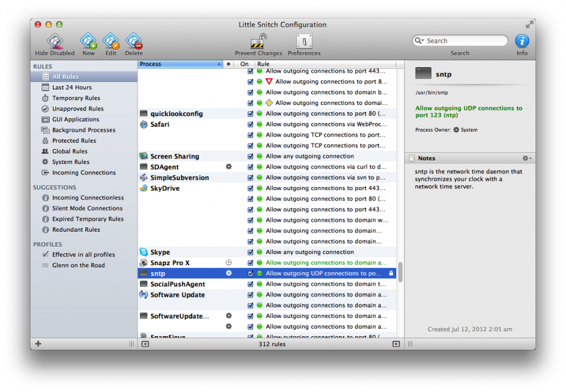566x392 pixels.
Task: Open Incoming Connections in sidebar
Action: coord(84,172)
